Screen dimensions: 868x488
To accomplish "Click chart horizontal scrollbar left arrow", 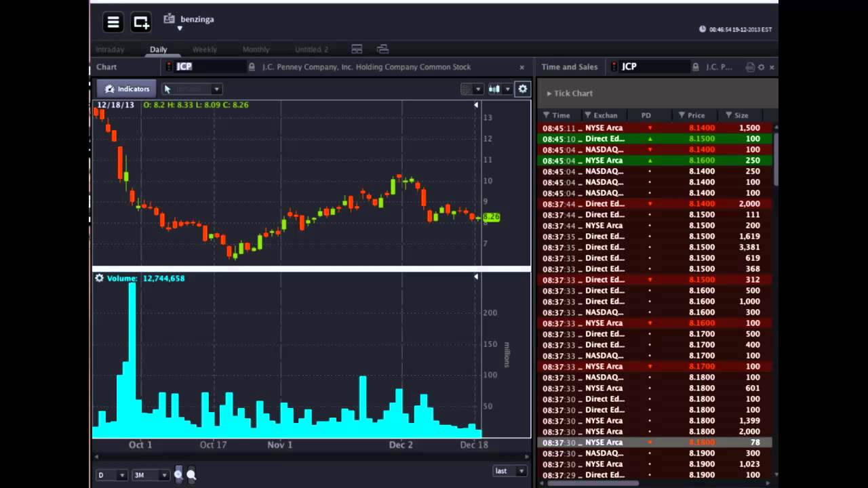I will (96, 457).
